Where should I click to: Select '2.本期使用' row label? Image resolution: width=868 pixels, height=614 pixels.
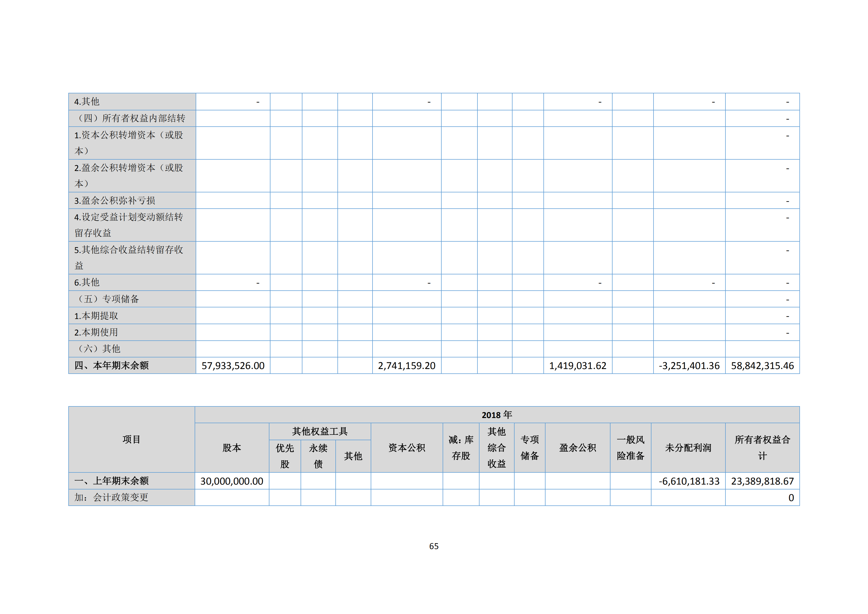point(96,332)
